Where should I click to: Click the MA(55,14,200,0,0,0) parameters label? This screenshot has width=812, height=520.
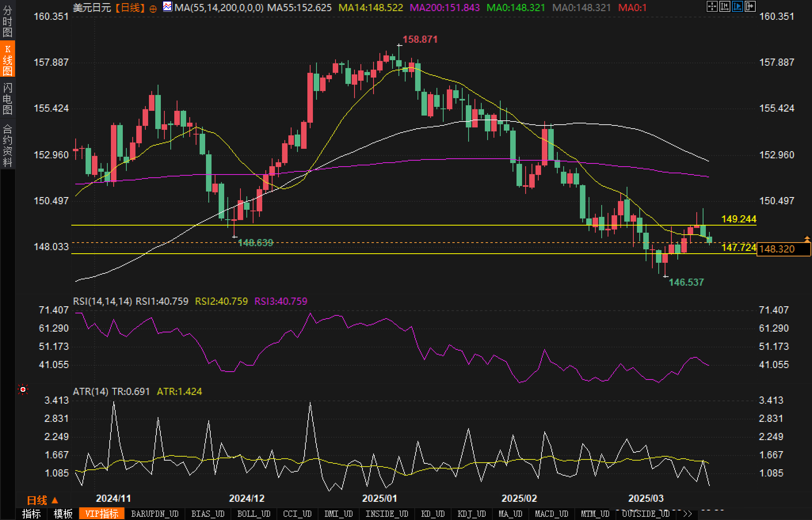point(219,8)
